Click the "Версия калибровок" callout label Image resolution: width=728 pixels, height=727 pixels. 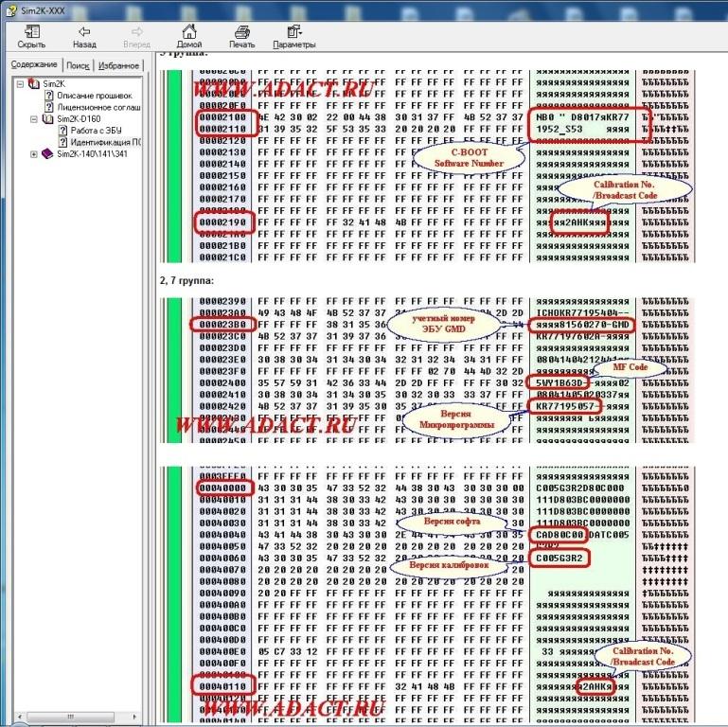click(449, 565)
